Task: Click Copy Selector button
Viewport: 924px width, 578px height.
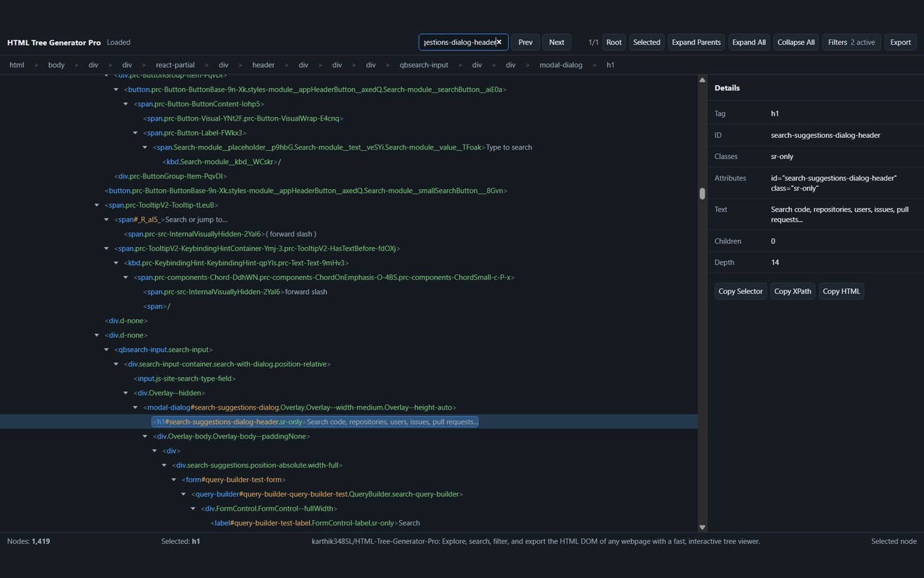Action: [x=741, y=291]
